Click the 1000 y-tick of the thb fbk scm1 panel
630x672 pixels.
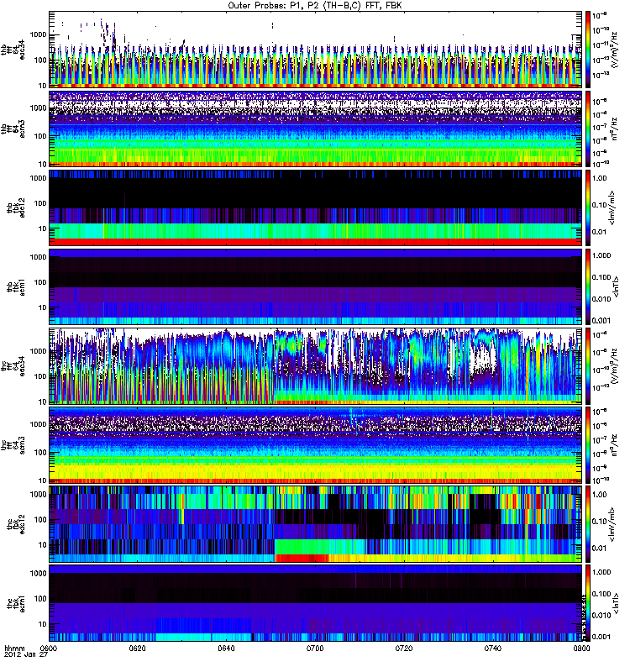tap(39, 257)
